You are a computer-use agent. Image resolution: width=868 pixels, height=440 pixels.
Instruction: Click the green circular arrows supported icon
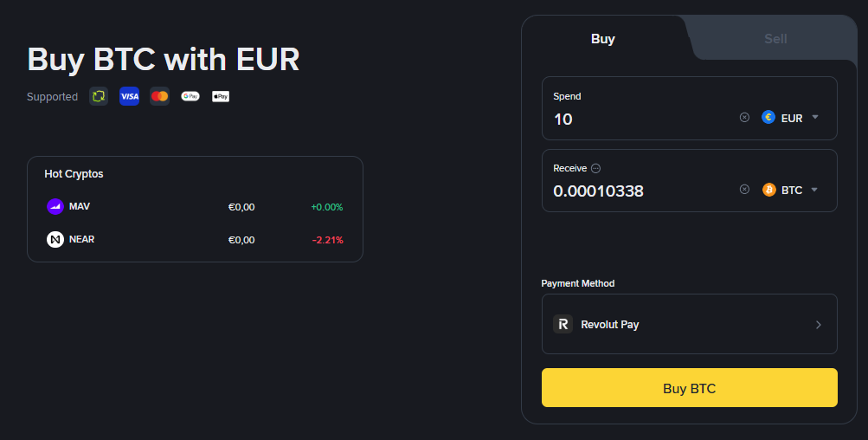coord(99,96)
